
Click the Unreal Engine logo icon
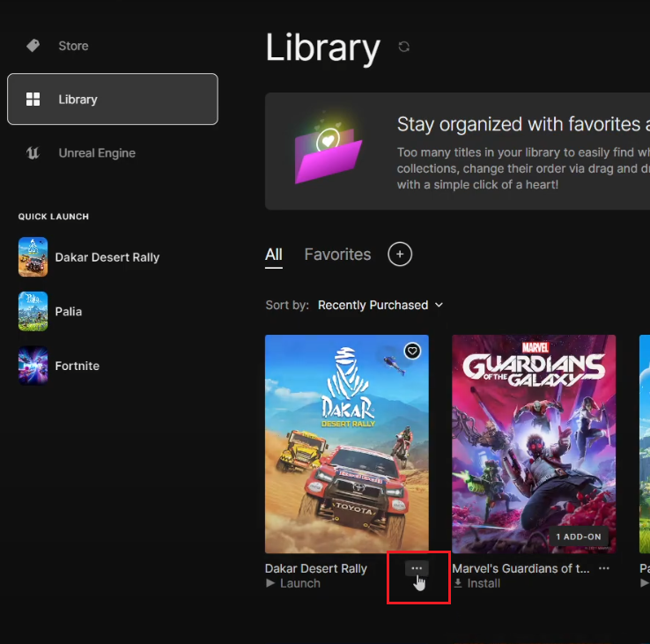tap(33, 153)
